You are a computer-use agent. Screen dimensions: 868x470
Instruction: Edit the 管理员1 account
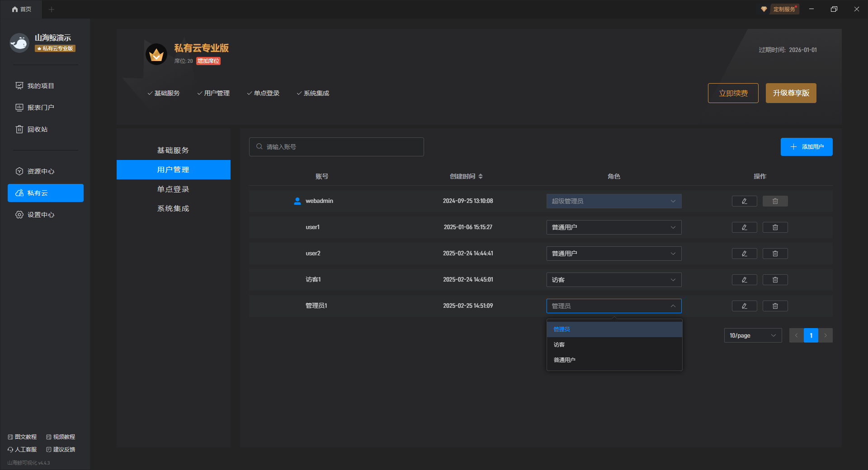coord(744,306)
